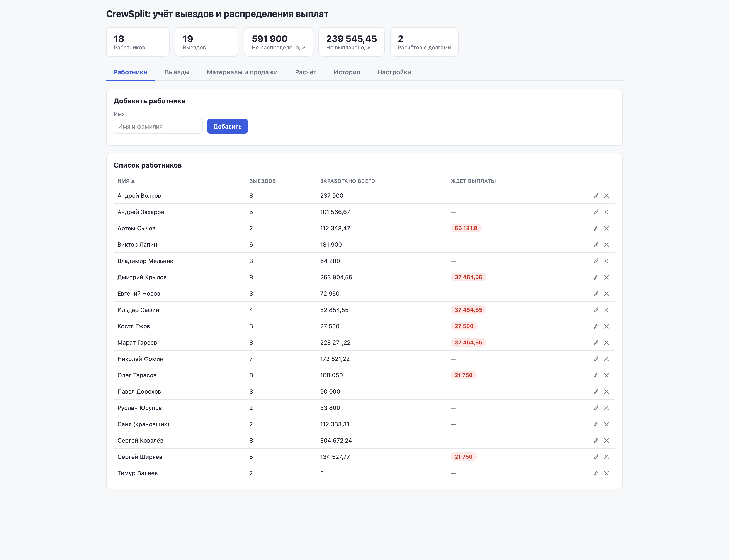Click the Не распределено 591 900 card
This screenshot has width=729, height=560.
coord(278,42)
